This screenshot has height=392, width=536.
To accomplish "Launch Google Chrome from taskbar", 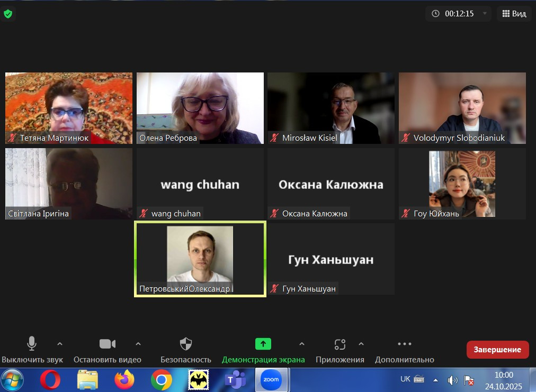I will [x=162, y=380].
